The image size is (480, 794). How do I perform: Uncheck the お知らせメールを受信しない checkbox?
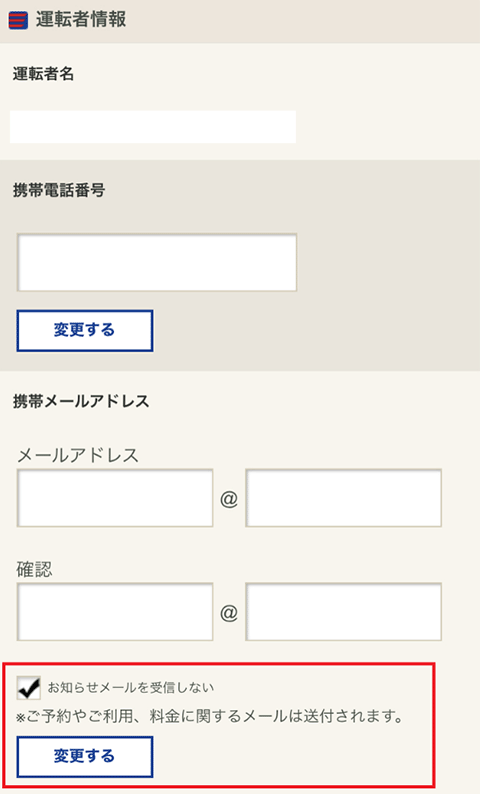(29, 688)
